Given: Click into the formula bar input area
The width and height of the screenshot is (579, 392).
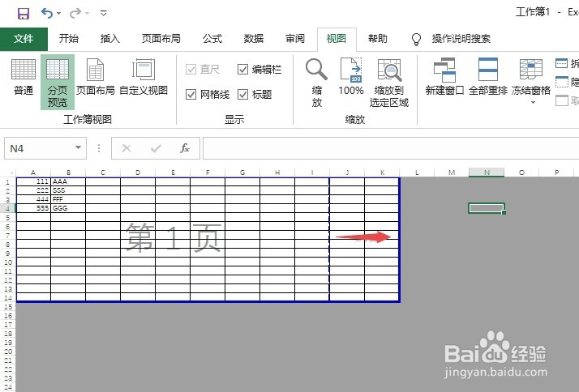Looking at the screenshot, I should (x=391, y=148).
